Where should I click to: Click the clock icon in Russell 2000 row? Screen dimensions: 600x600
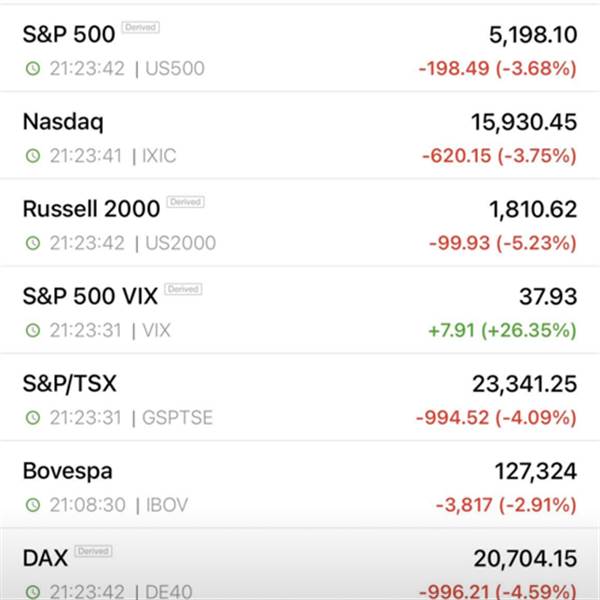pyautogui.click(x=33, y=243)
